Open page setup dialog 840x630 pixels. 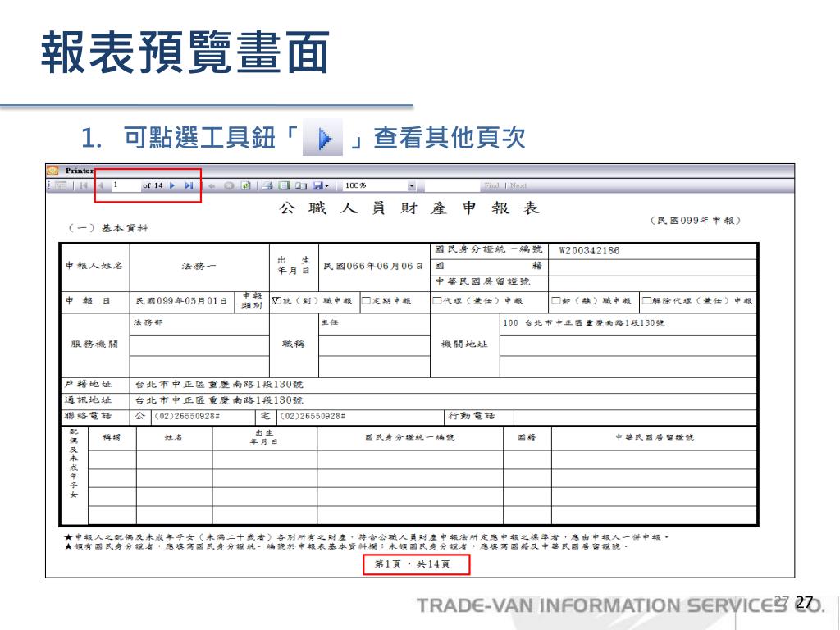pos(301,185)
